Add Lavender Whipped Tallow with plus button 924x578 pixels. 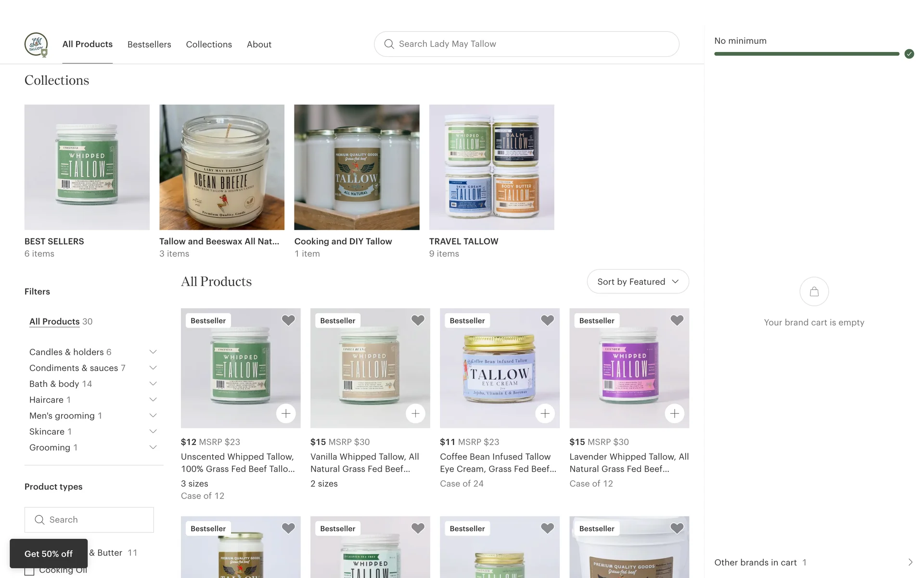click(674, 413)
